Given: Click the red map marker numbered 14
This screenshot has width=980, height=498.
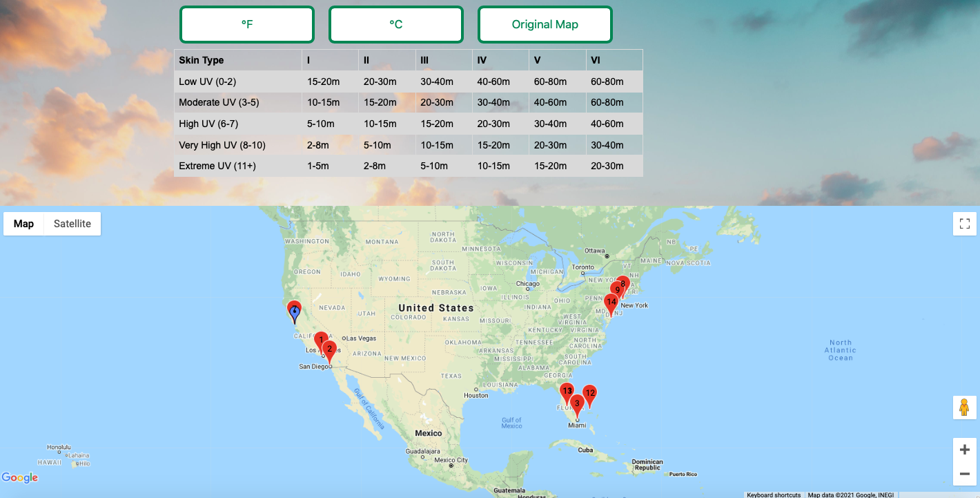Looking at the screenshot, I should click(x=611, y=304).
